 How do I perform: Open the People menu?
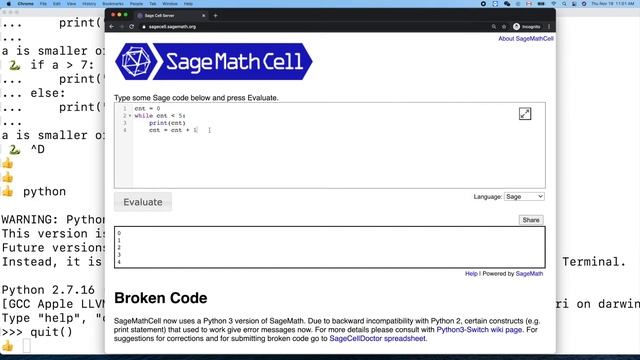click(136, 4)
